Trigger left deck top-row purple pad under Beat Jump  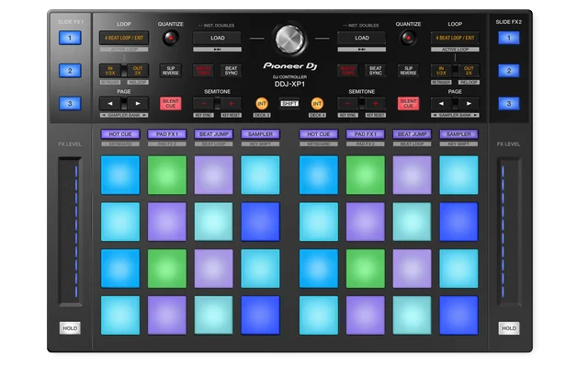[x=214, y=175]
